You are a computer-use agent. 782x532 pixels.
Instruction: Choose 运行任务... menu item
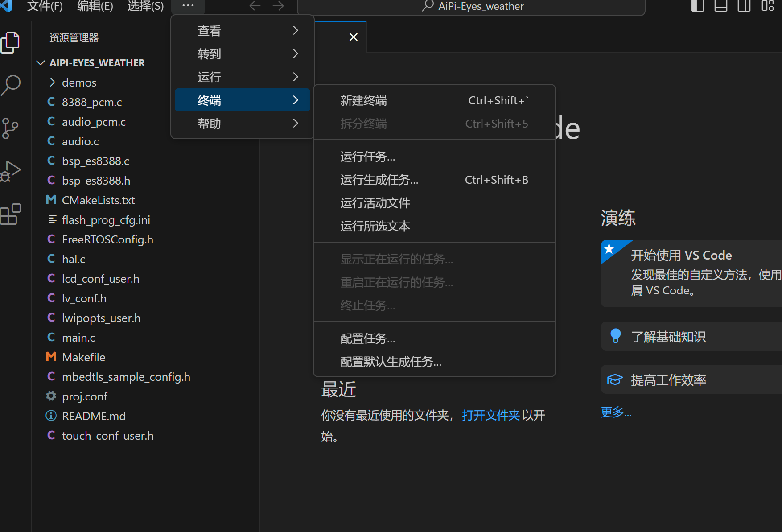434,157
